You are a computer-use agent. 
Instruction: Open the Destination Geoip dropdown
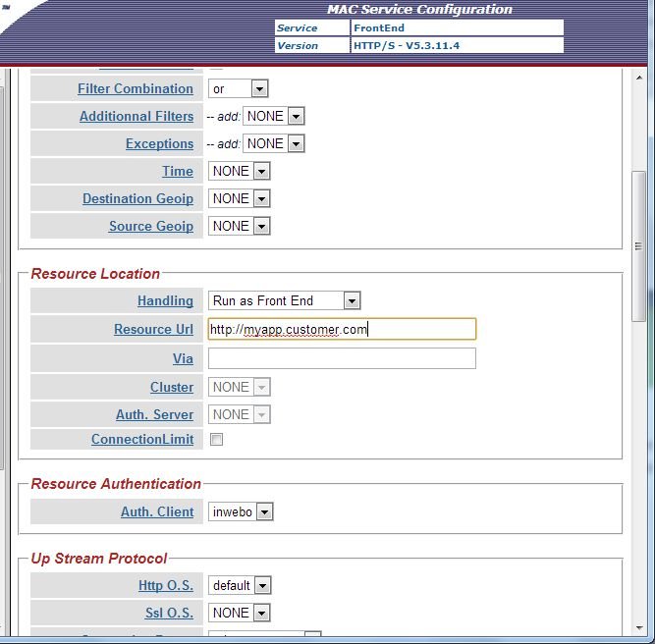pyautogui.click(x=240, y=198)
